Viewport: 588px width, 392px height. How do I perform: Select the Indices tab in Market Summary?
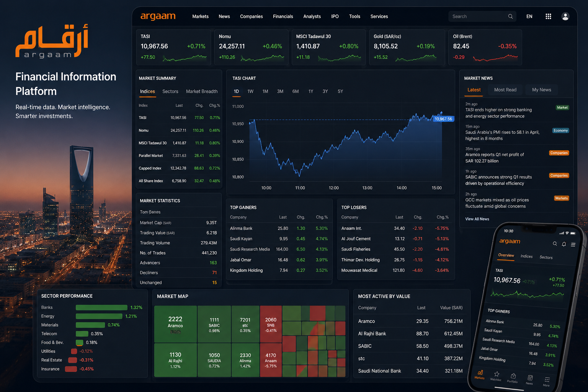coord(147,91)
